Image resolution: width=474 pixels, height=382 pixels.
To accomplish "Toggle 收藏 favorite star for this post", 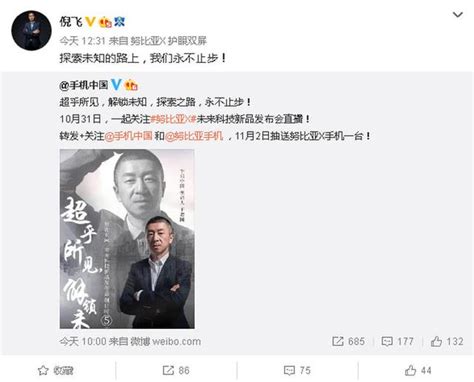I will [56, 370].
